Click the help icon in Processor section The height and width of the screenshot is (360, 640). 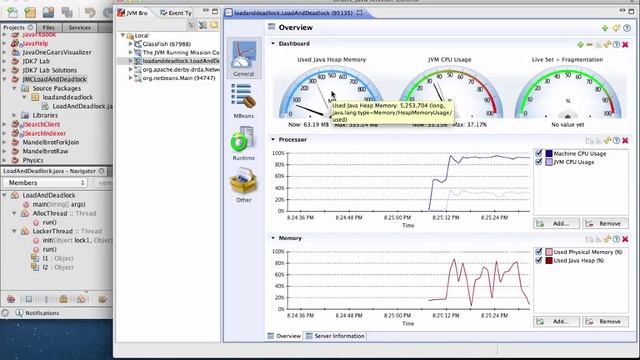[616, 140]
